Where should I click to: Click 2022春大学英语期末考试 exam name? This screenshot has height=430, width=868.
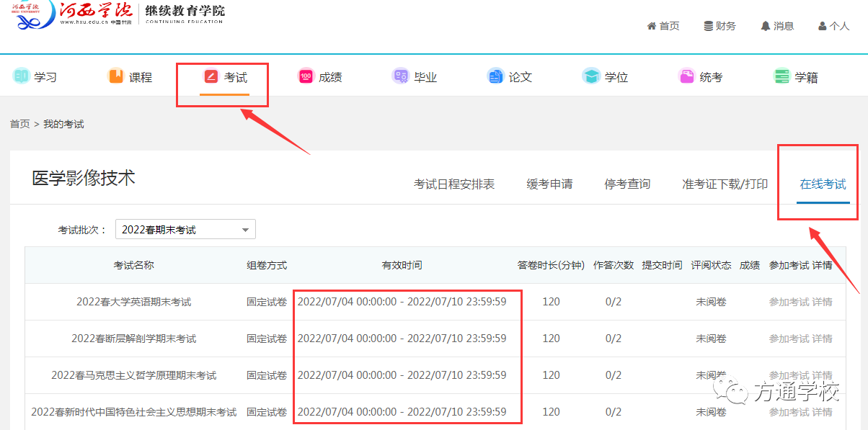tap(134, 302)
